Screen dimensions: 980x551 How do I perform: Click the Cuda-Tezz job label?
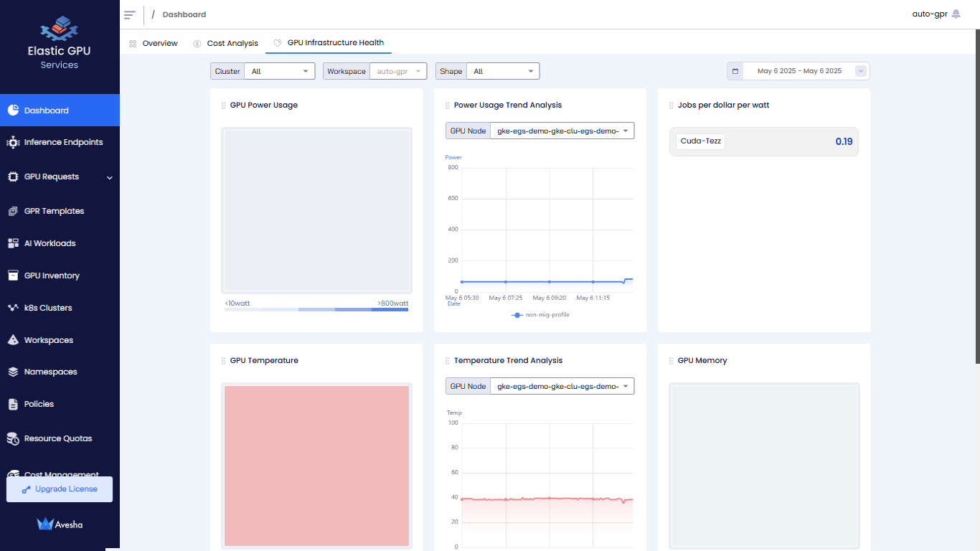pos(700,141)
